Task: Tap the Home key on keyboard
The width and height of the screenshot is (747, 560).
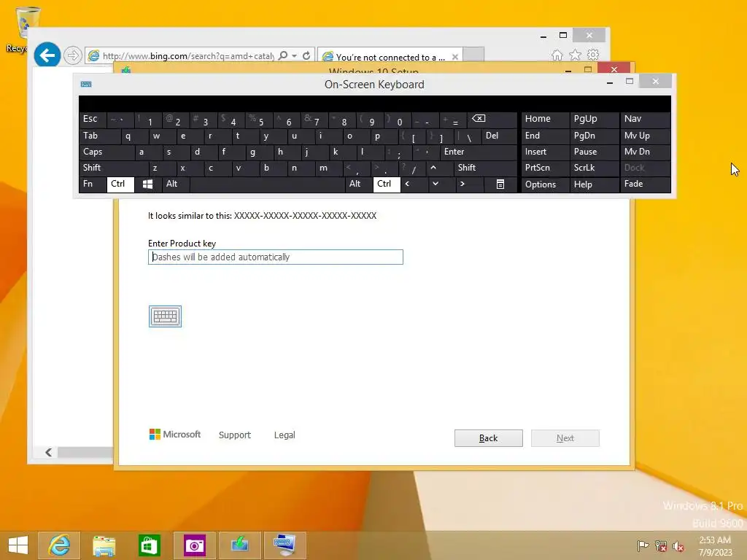Action: tap(545, 119)
